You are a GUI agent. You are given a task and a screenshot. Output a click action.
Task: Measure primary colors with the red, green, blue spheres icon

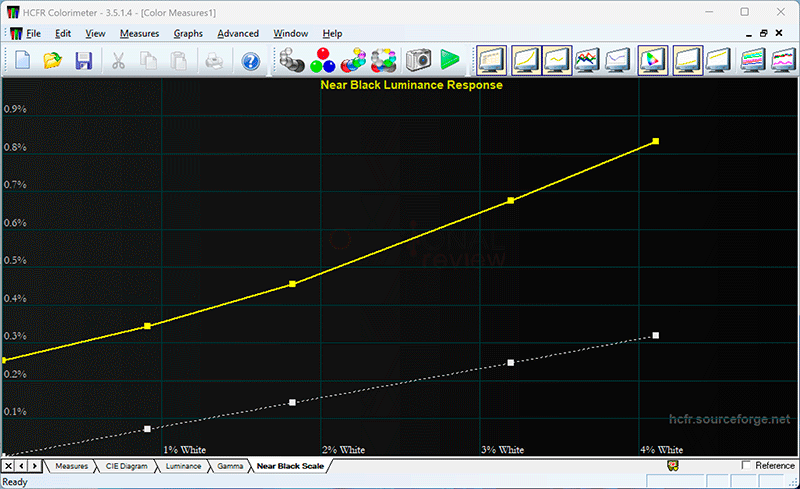click(323, 60)
